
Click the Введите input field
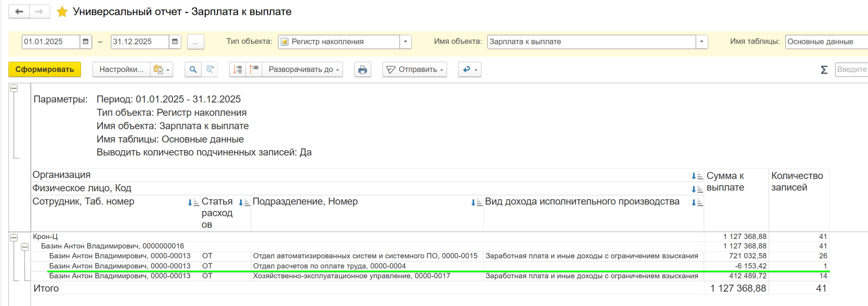pyautogui.click(x=852, y=69)
